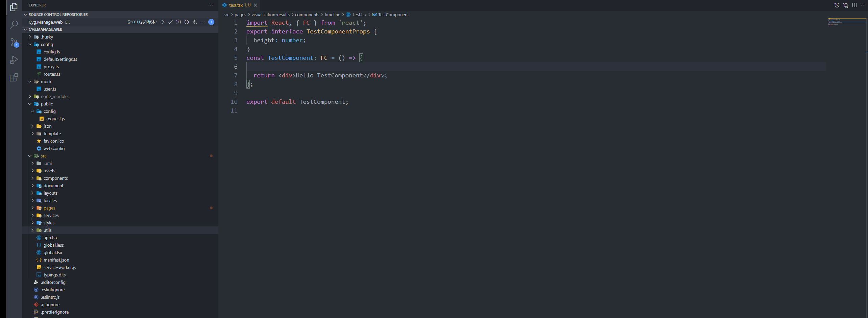The height and width of the screenshot is (318, 868).
Task: Open .eslintignore file
Action: (x=53, y=290)
